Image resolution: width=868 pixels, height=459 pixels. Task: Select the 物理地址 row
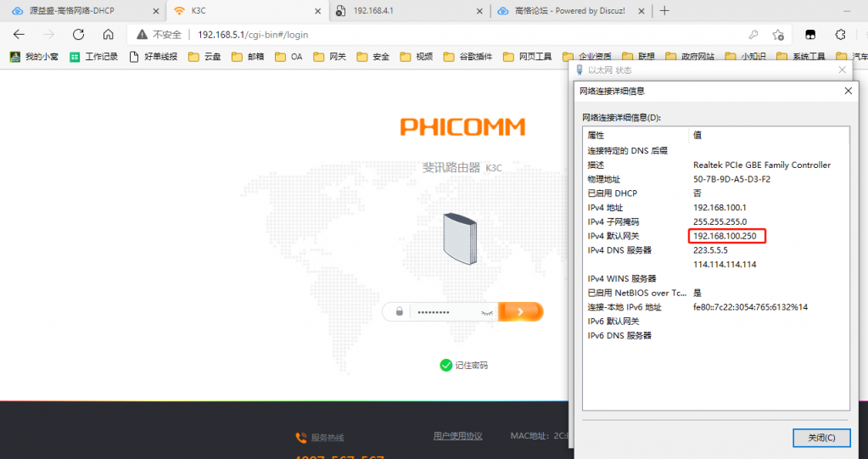[715, 179]
